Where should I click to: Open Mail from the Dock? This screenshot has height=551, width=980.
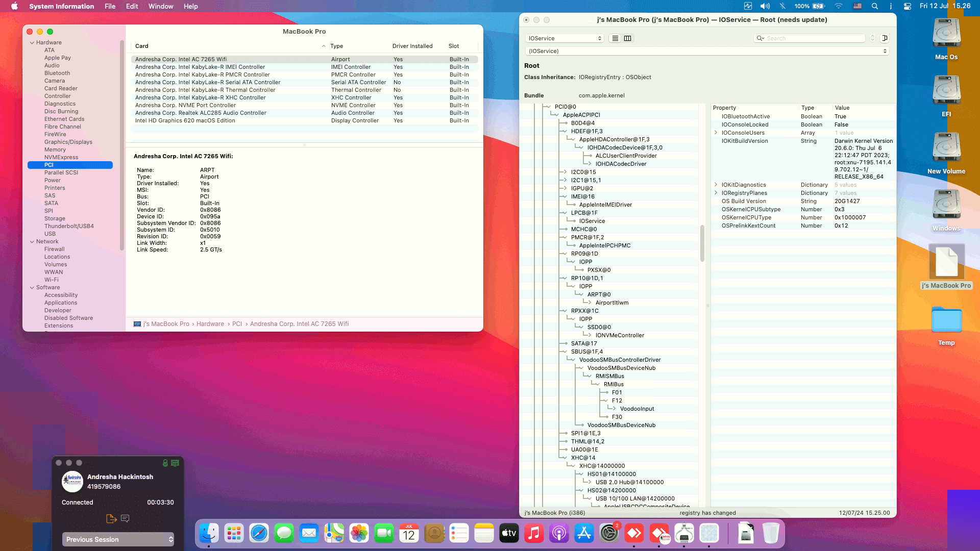point(309,534)
